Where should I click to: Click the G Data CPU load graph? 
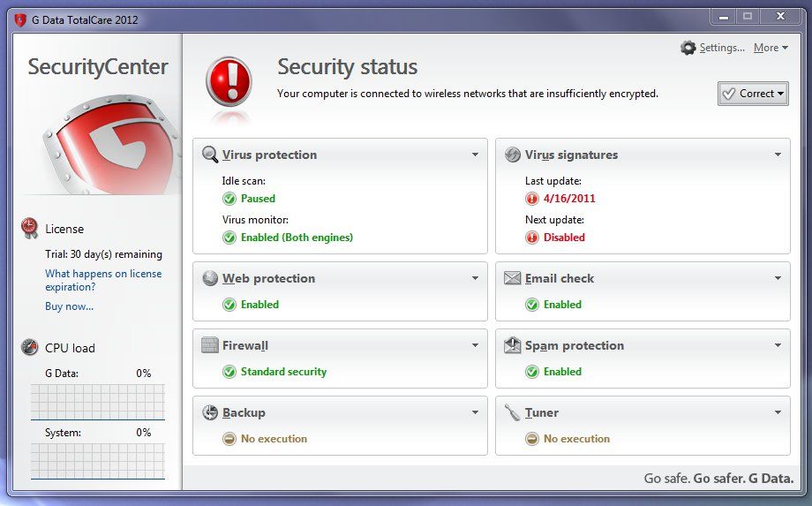click(98, 402)
